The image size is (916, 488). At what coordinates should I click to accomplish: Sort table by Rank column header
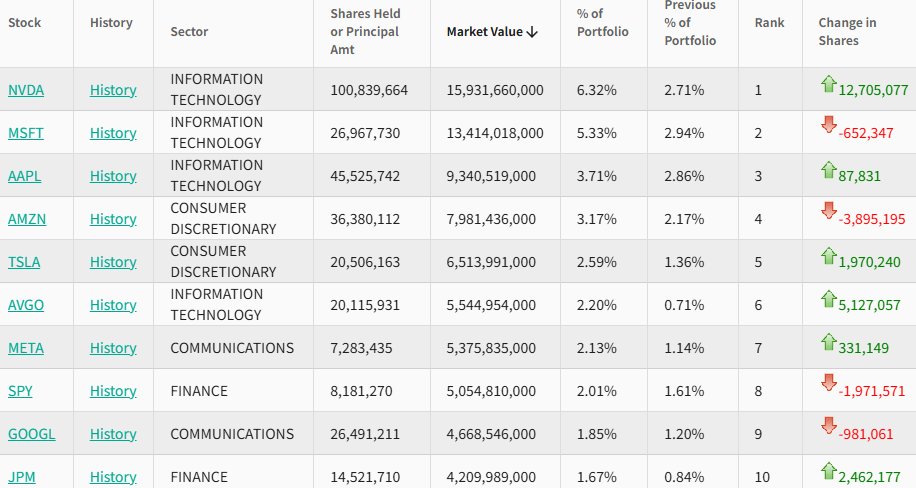point(769,22)
